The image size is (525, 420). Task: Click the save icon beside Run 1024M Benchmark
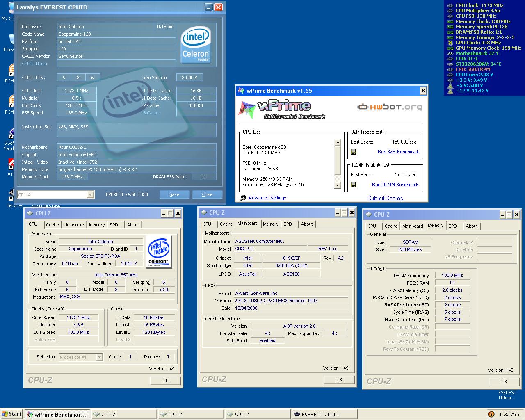[354, 185]
